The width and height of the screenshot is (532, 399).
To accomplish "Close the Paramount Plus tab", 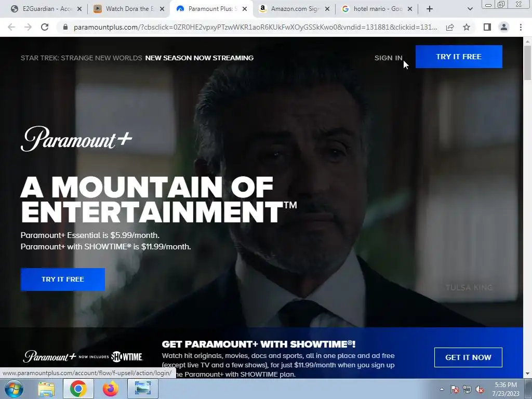I will (245, 9).
